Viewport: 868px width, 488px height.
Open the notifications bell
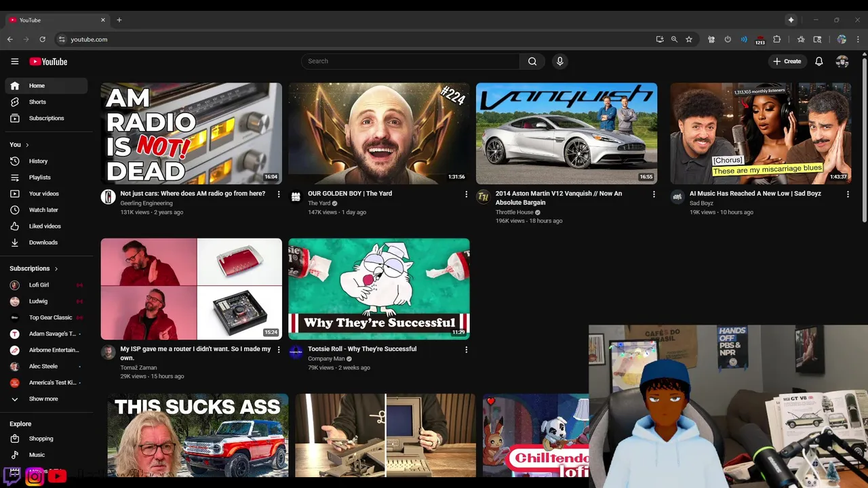pos(819,61)
